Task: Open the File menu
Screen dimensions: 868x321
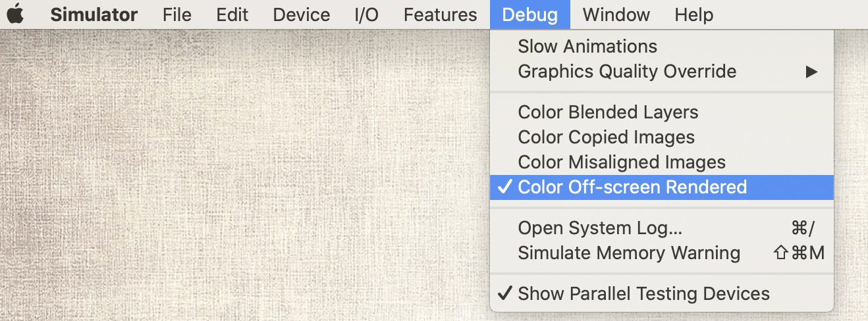Action: point(177,14)
